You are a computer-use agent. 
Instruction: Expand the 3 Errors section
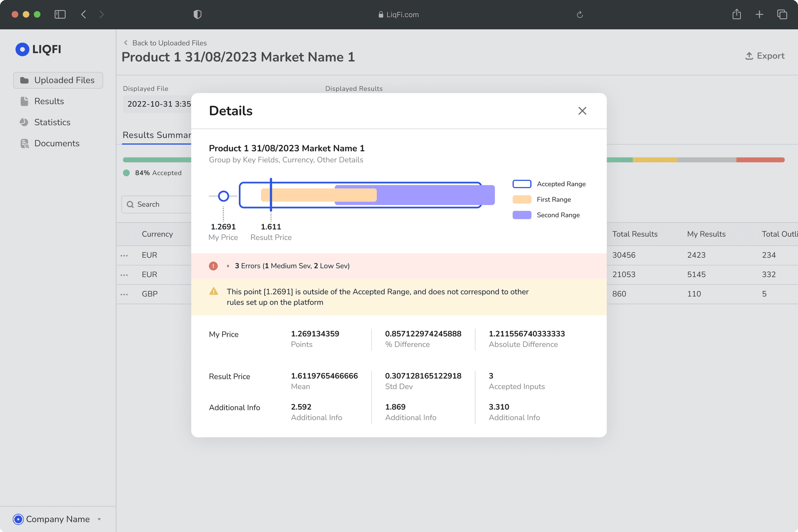pos(228,266)
